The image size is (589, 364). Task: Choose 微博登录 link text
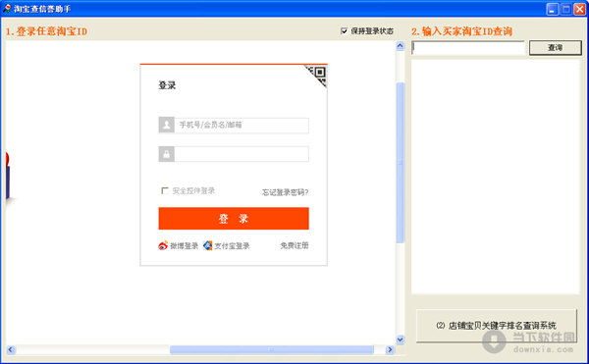[185, 246]
